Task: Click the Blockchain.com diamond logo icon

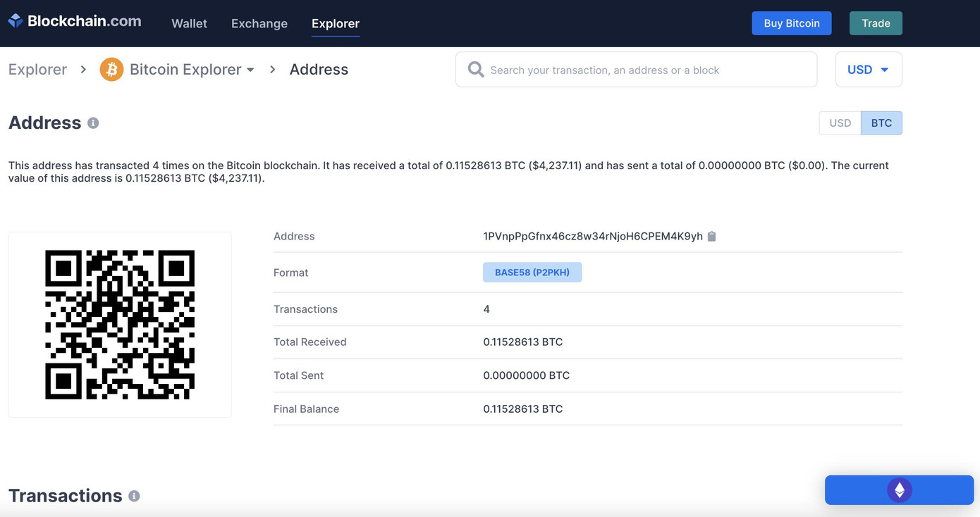Action: click(x=16, y=20)
